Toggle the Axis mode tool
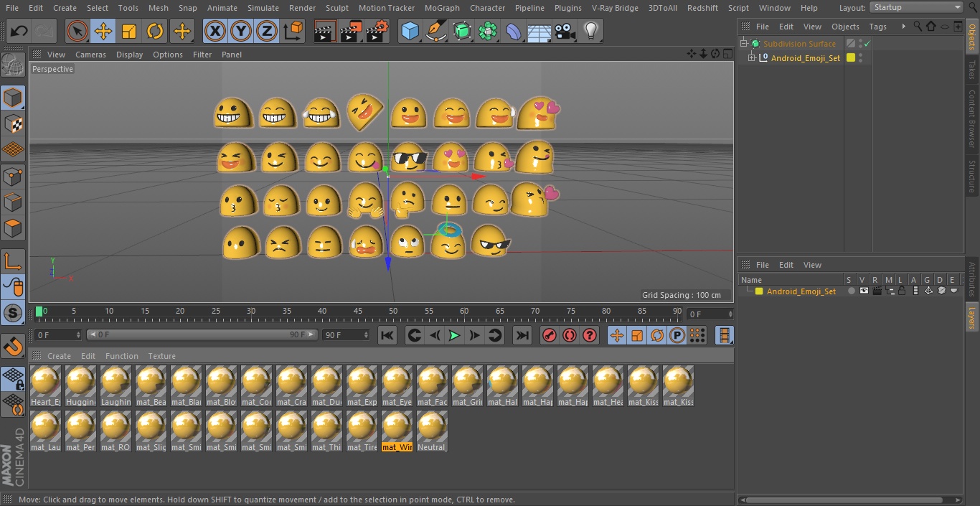This screenshot has width=980, height=506. 13,261
